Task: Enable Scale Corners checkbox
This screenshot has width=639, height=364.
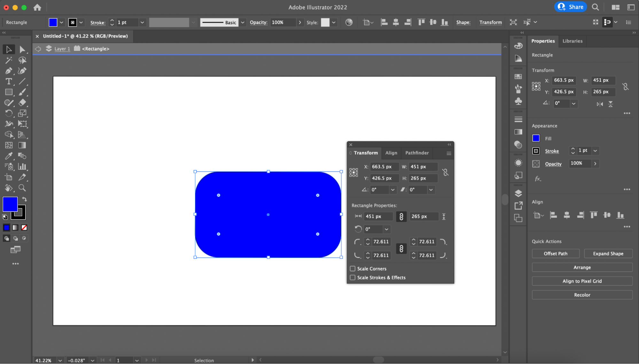Action: 352,268
